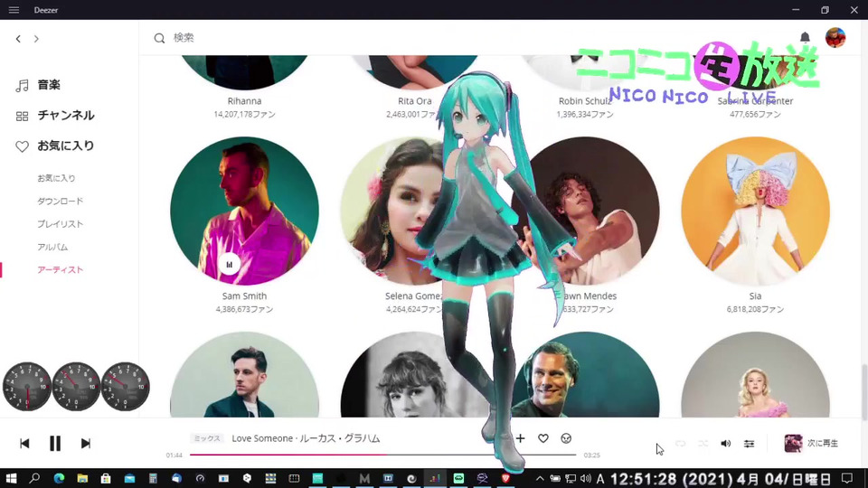This screenshot has width=868, height=488.
Task: Click the system tray volume icon
Action: [x=586, y=479]
